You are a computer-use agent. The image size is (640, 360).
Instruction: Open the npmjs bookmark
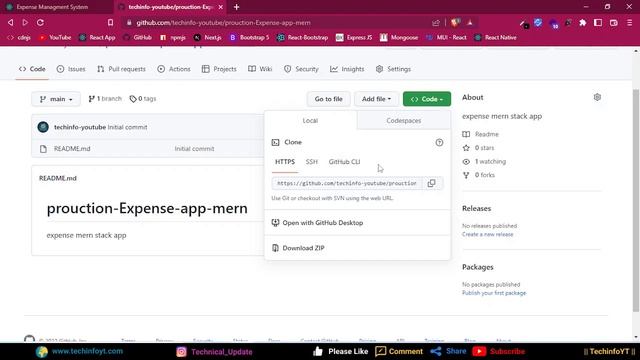173,38
